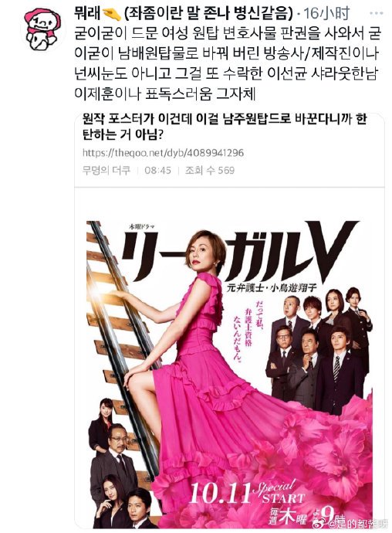Open the profile via display name 뭐래
Image resolution: width=392 pixels, height=533 pixels.
click(88, 14)
